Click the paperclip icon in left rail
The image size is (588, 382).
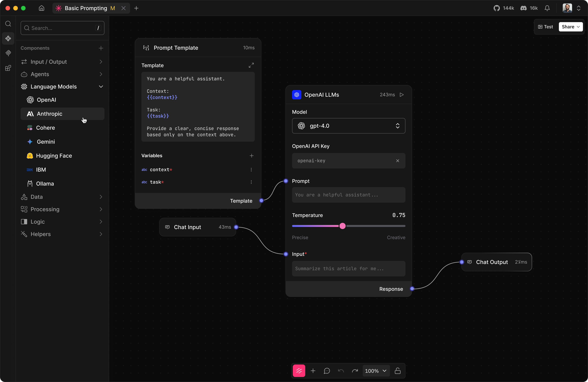[8, 53]
